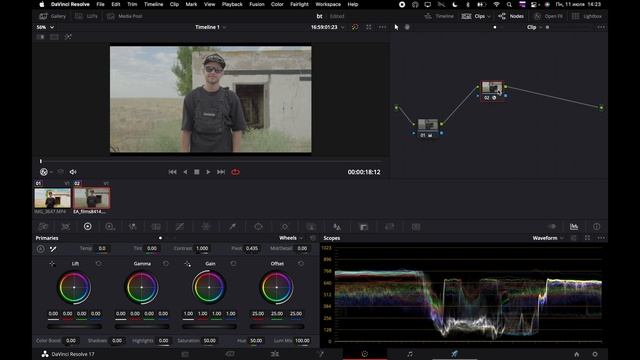The image size is (640, 360).
Task: Open the Information palette icon
Action: [x=596, y=227]
